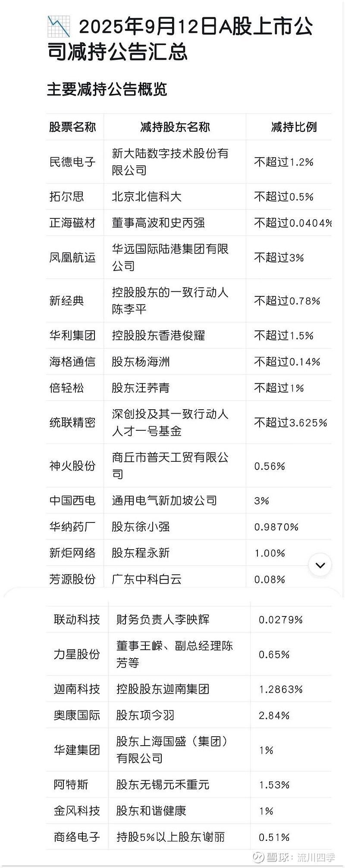
Task: Open the 统联精密 stock entry
Action: pos(72,423)
